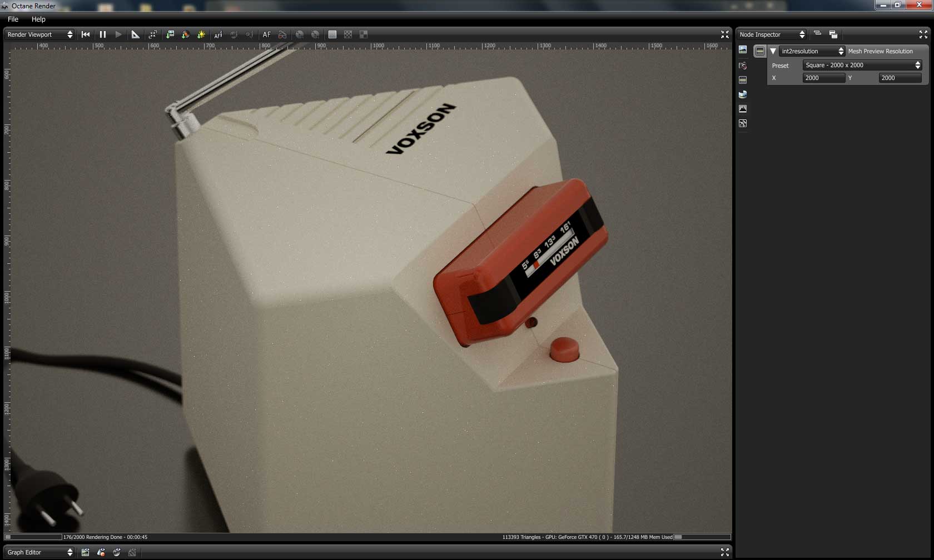Image resolution: width=934 pixels, height=560 pixels.
Task: Click the viewport resolution lock icon with corner arrows
Action: [153, 34]
